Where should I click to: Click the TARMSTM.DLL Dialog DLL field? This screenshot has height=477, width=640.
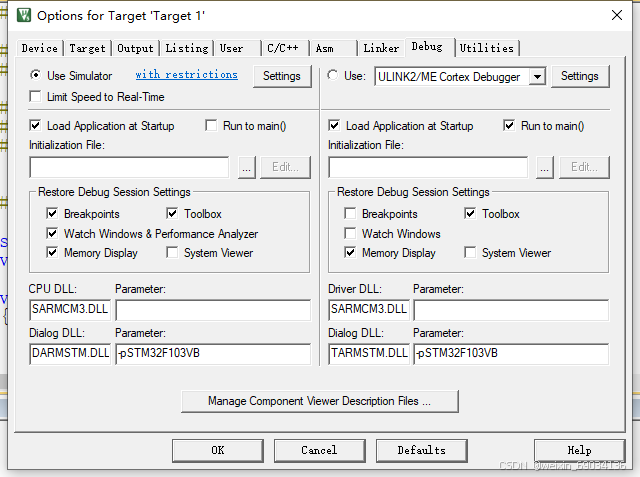point(369,354)
